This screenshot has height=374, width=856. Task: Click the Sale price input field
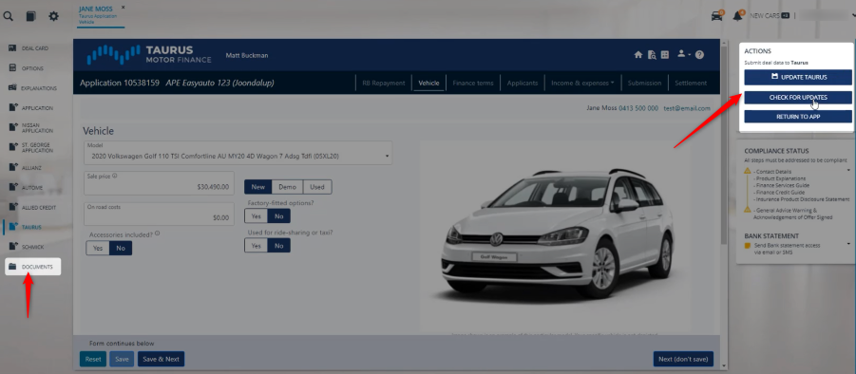click(159, 183)
